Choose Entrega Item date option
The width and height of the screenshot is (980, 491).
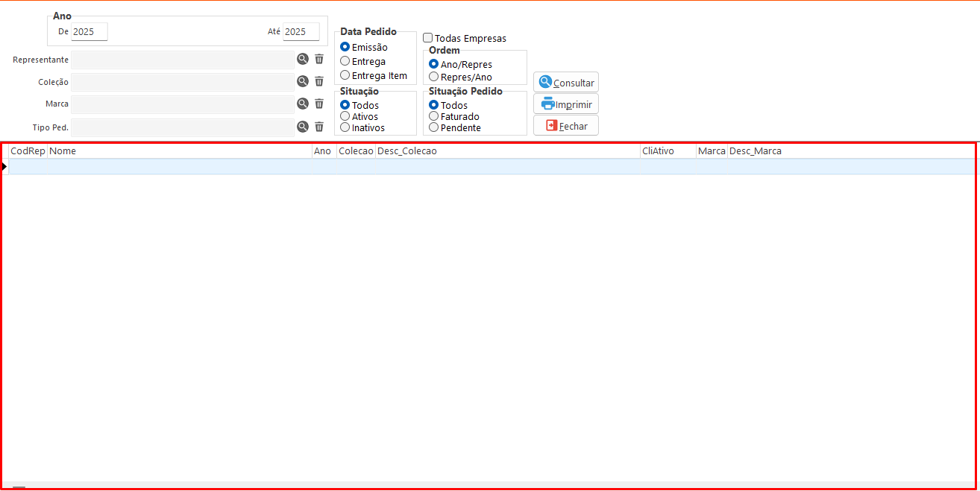tap(345, 75)
